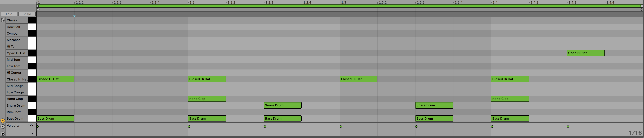Toggle the Scale button
Viewport: 644px width, 138px height.
coord(27,14)
